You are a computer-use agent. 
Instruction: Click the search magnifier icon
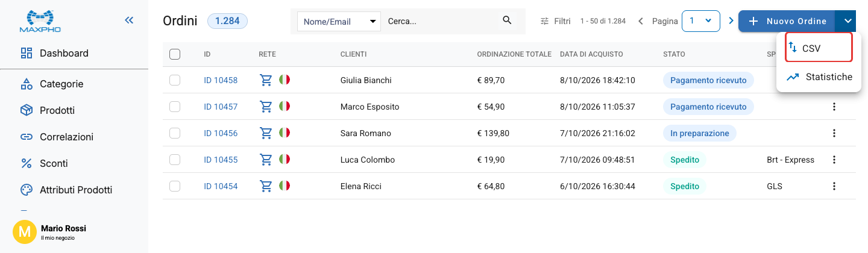(x=507, y=21)
